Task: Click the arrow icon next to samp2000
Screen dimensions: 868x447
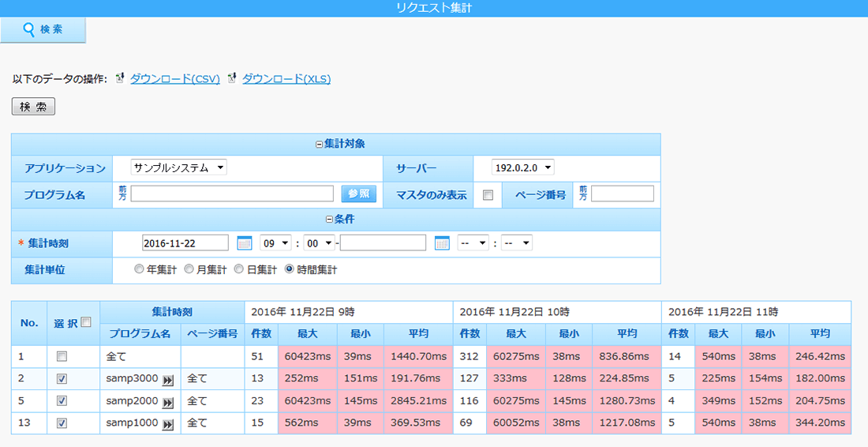Action: (x=168, y=402)
